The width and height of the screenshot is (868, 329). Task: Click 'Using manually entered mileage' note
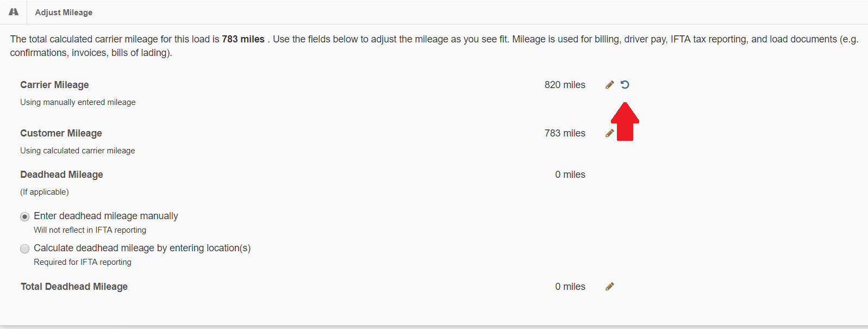coord(78,102)
